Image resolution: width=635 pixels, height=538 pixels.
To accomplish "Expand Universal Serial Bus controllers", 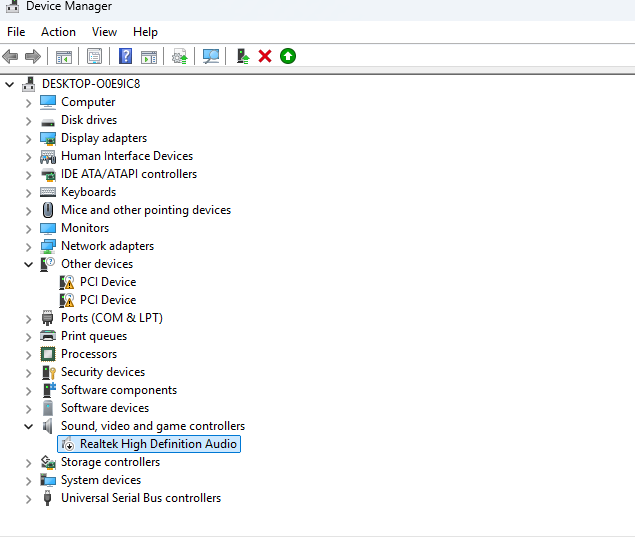I will click(x=29, y=498).
